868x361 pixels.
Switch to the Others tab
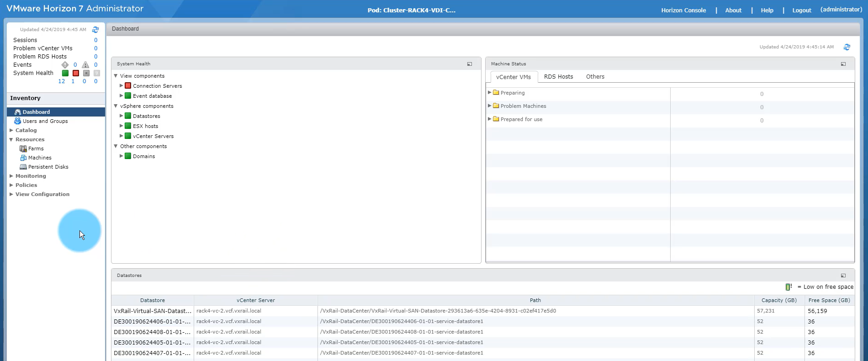click(595, 77)
